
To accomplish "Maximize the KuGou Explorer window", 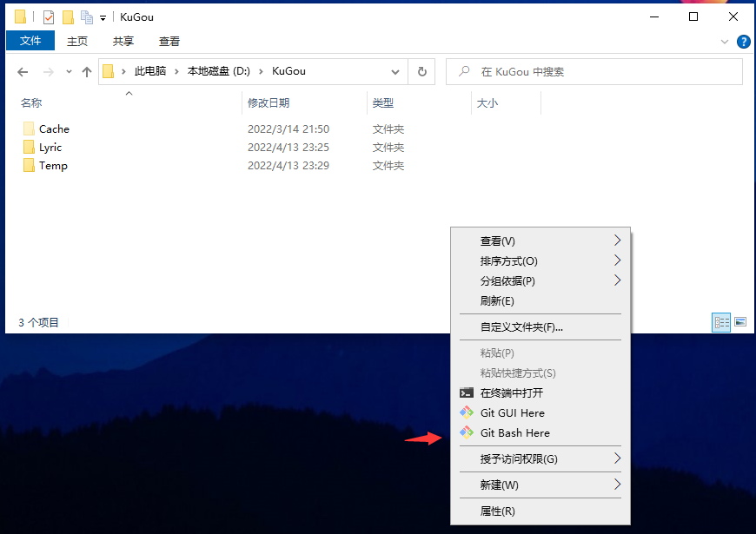I will tap(693, 16).
